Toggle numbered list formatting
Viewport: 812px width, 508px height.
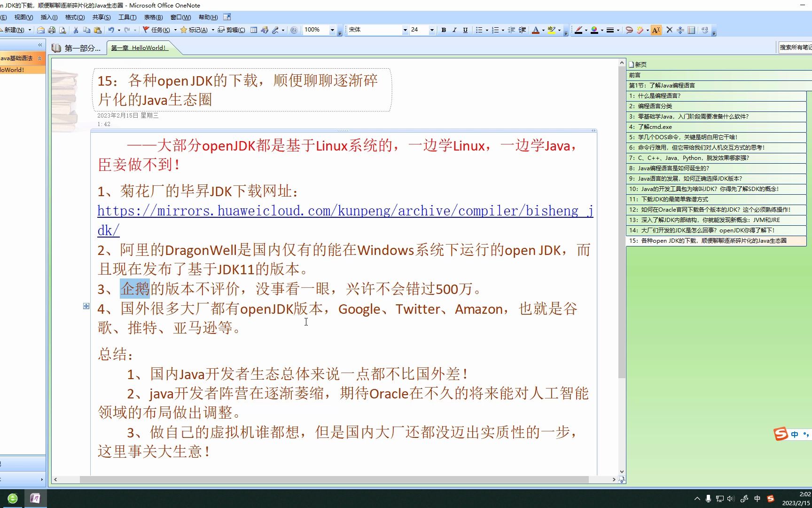495,30
